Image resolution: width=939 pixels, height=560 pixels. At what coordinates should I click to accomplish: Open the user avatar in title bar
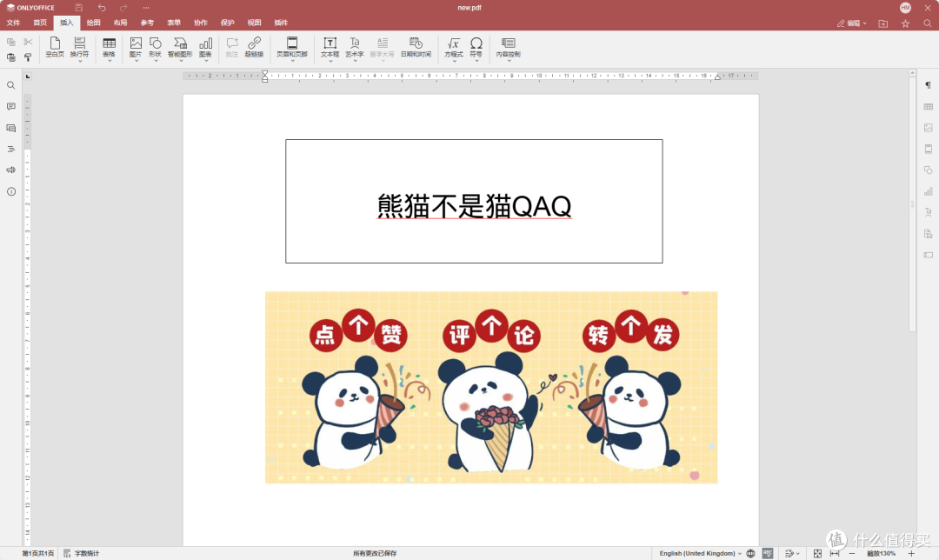905,8
